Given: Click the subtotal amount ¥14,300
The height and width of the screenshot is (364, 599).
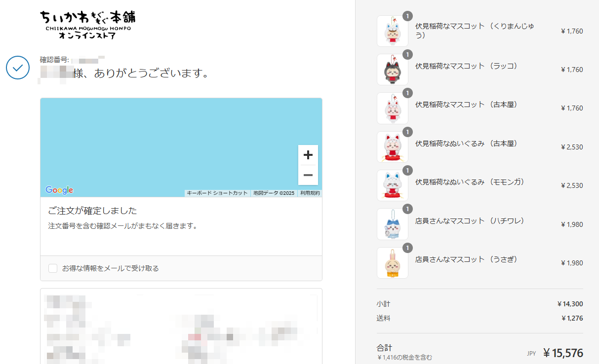Looking at the screenshot, I should [x=570, y=304].
